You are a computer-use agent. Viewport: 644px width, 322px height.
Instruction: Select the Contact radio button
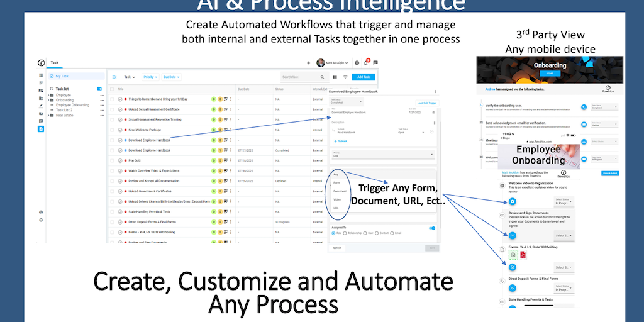point(377,233)
